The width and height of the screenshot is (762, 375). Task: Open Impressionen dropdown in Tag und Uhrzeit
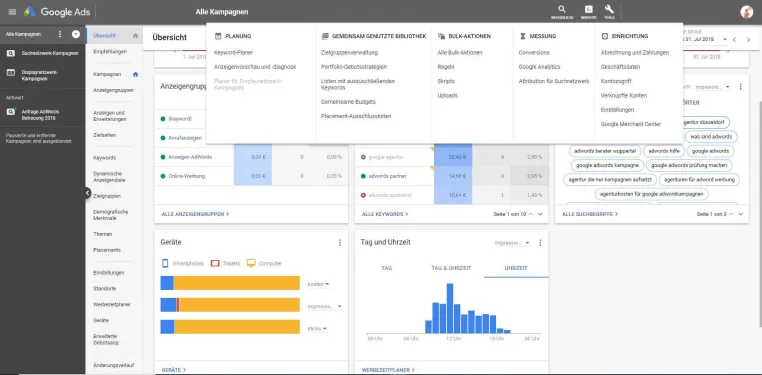coord(512,243)
